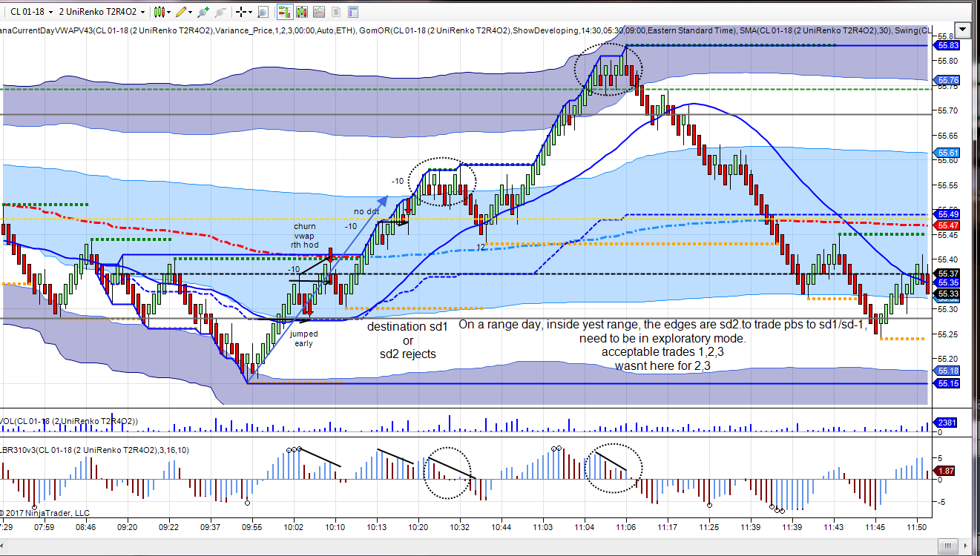The height and width of the screenshot is (556, 980).
Task: Click the 55.61 price marker
Action: click(x=948, y=153)
